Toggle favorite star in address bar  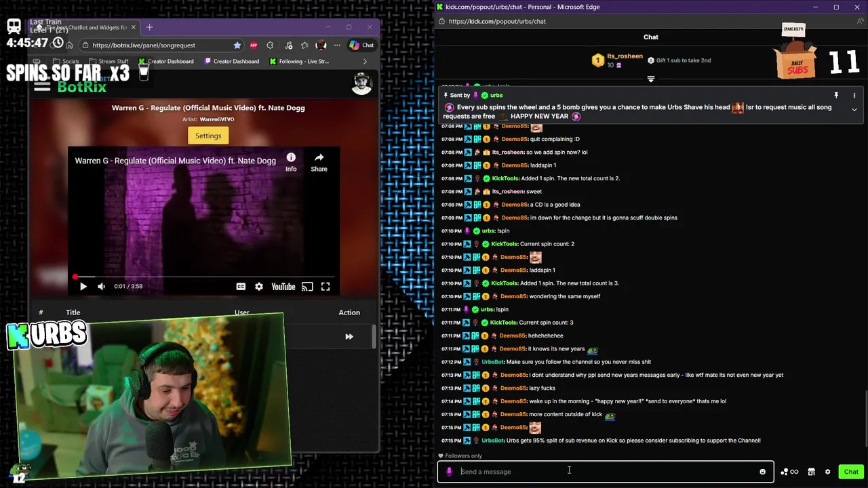[237, 45]
